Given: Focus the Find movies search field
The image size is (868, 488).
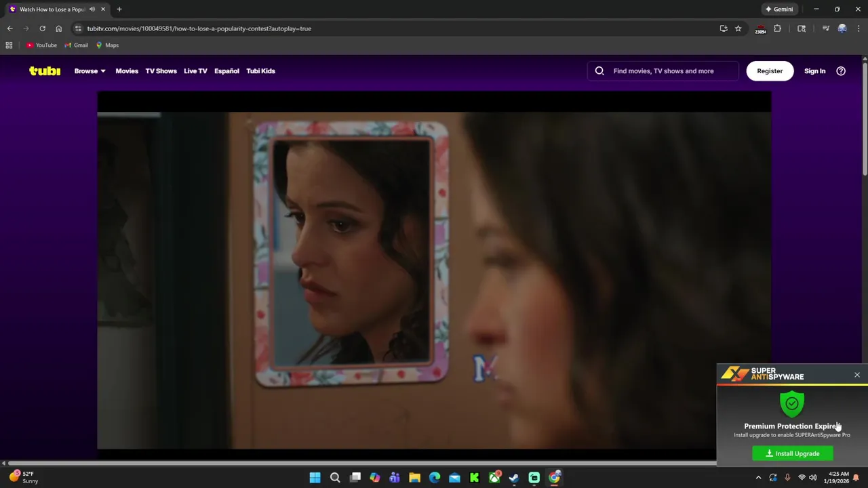Looking at the screenshot, I should pos(663,70).
